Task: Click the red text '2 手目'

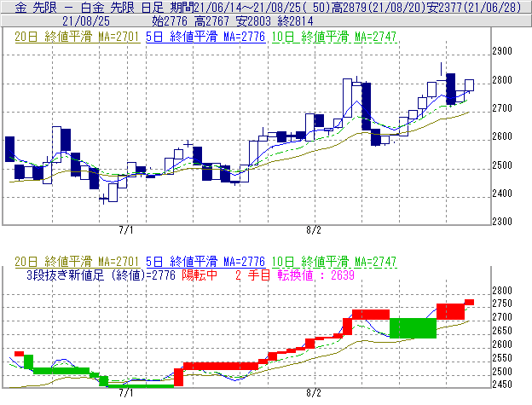Action: tap(252, 275)
